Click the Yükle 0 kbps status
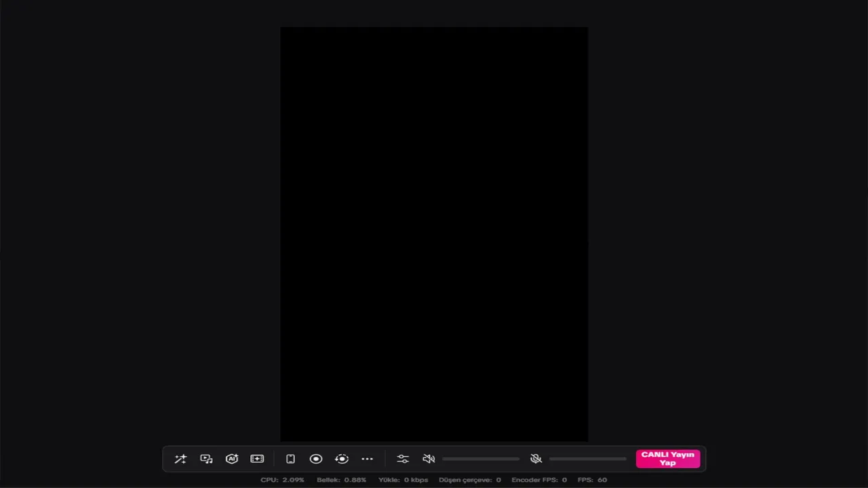The height and width of the screenshot is (488, 868). pyautogui.click(x=403, y=480)
